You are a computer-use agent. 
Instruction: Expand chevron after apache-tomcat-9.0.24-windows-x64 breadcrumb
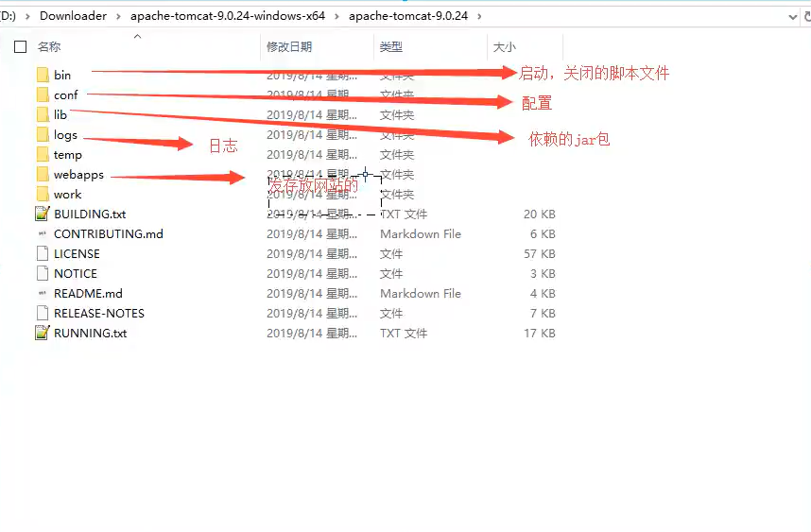[x=336, y=16]
